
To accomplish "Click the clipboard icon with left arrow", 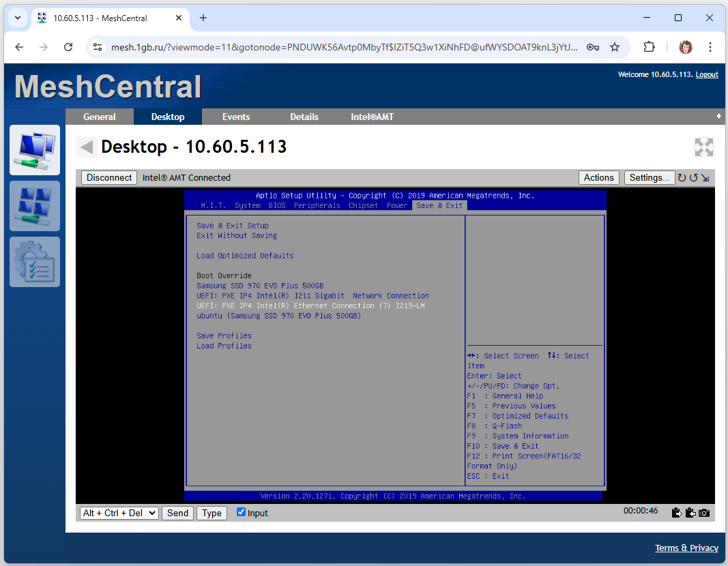I will [x=690, y=513].
